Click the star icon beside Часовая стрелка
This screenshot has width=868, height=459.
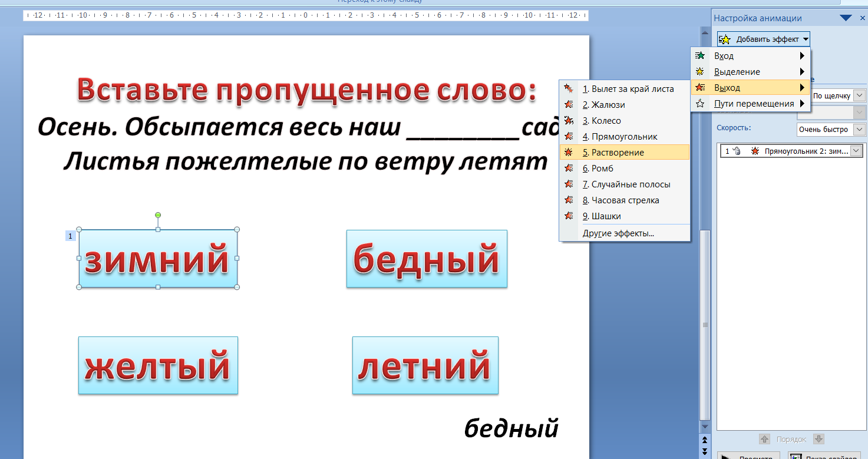pyautogui.click(x=569, y=200)
